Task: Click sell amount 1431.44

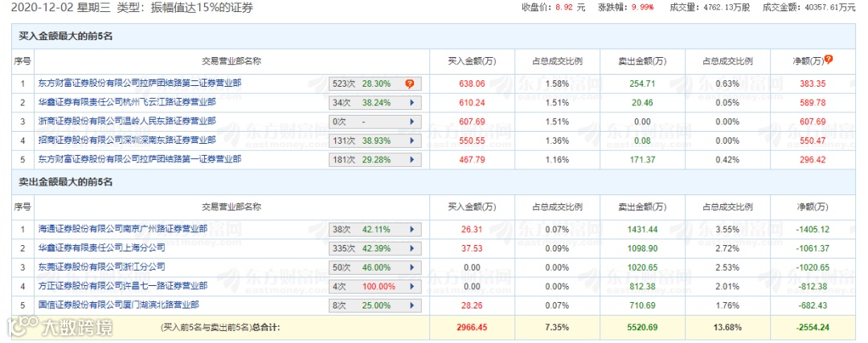Action: 643,230
